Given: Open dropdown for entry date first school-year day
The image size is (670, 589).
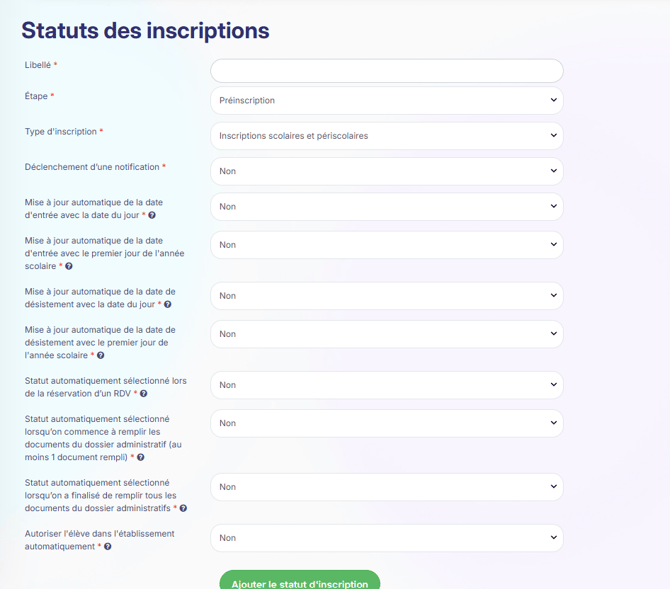Looking at the screenshot, I should point(386,245).
